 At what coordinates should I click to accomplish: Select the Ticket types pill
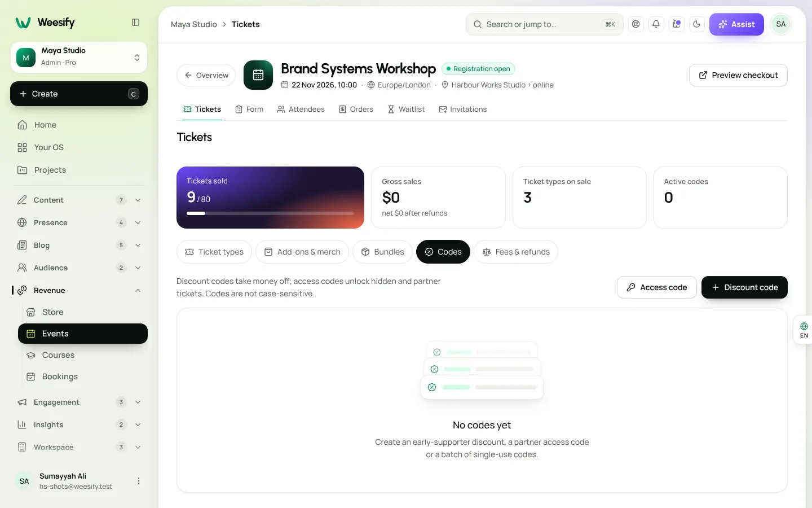(214, 252)
